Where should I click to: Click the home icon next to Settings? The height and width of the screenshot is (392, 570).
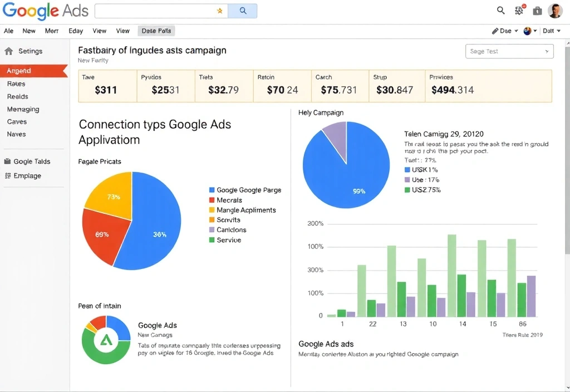(x=8, y=51)
